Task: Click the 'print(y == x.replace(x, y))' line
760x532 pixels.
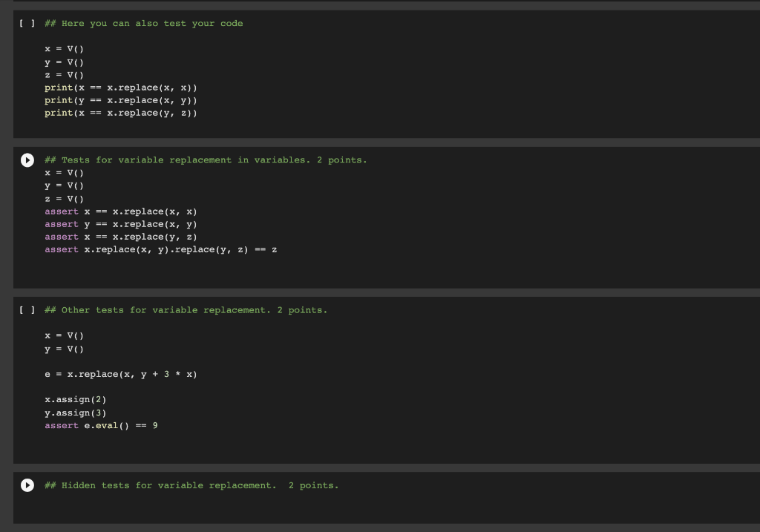Action: [x=122, y=100]
